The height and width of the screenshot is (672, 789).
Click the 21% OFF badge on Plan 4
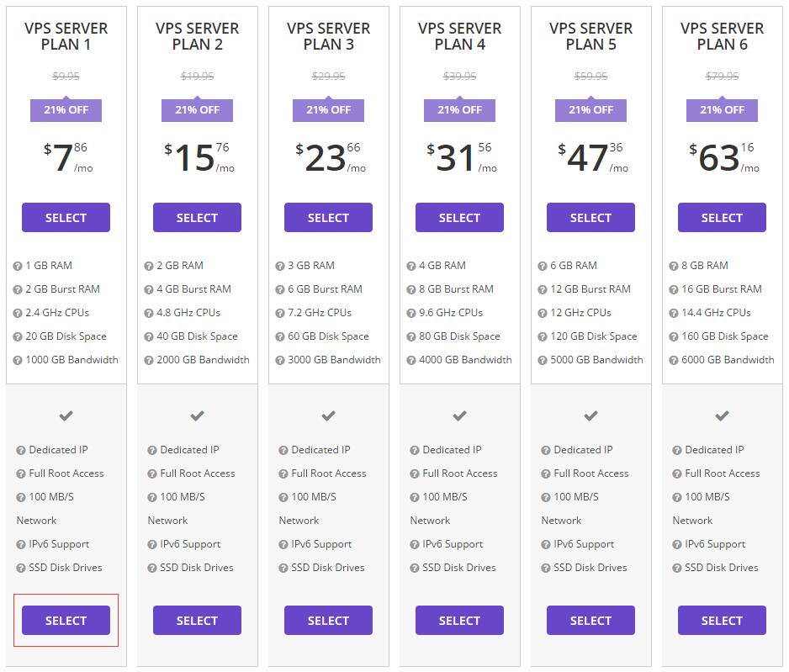click(459, 109)
